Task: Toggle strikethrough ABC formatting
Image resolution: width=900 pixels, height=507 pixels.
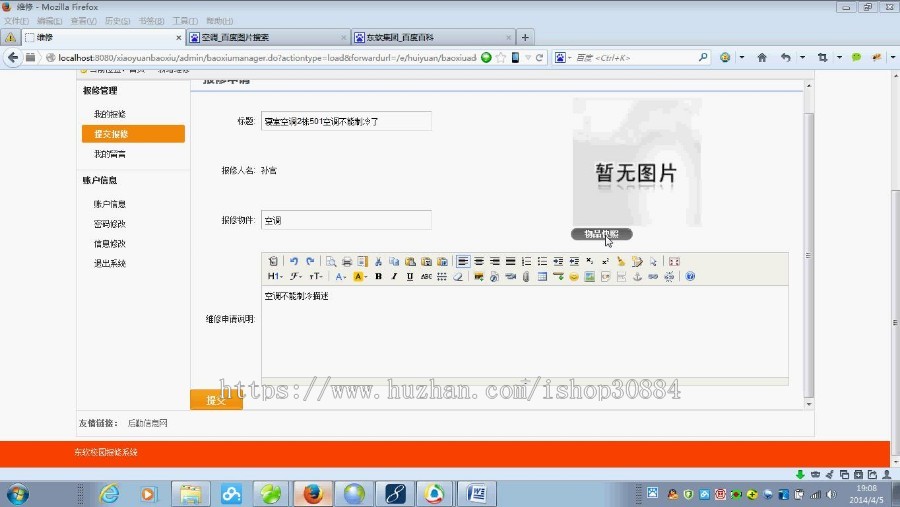Action: point(426,277)
